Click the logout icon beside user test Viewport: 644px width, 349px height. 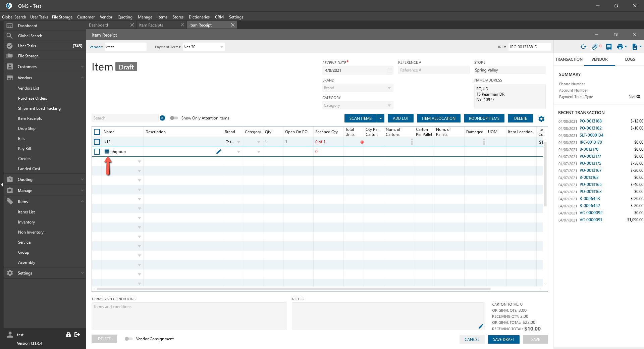pos(77,335)
